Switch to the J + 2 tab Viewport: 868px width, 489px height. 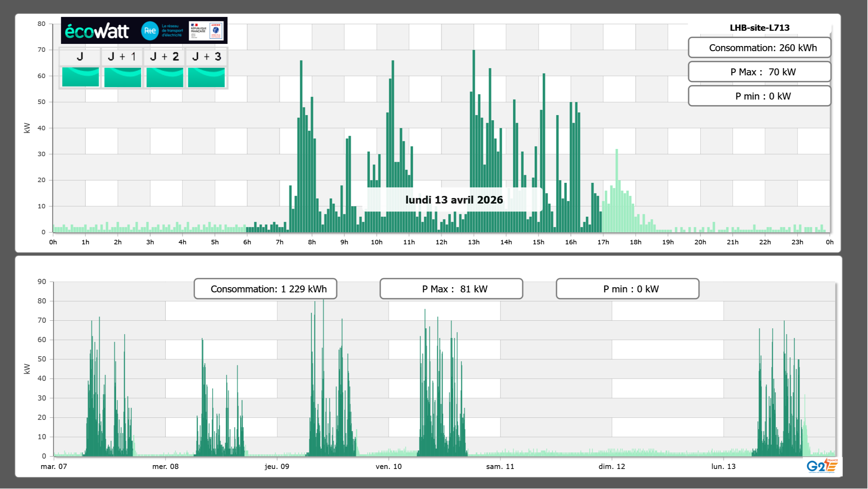click(165, 57)
